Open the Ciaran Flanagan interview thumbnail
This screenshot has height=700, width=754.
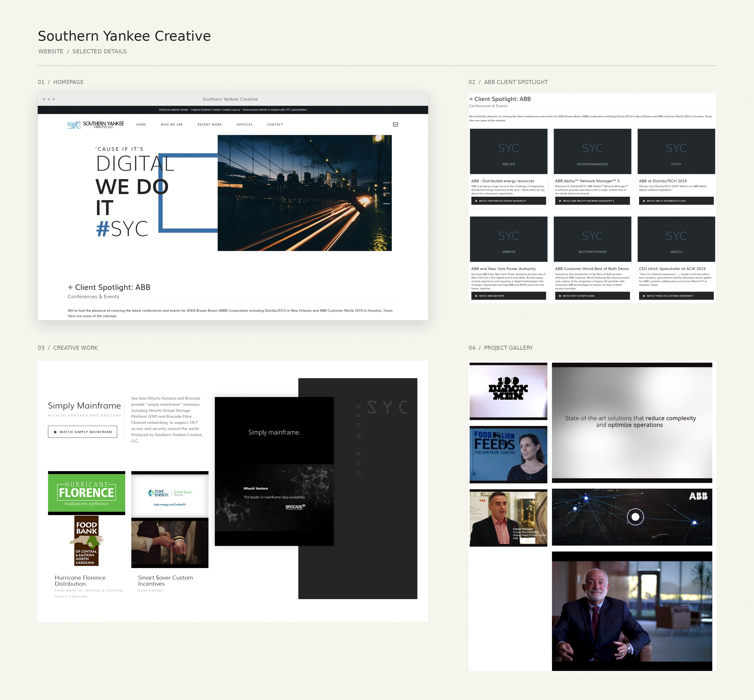coord(508,518)
